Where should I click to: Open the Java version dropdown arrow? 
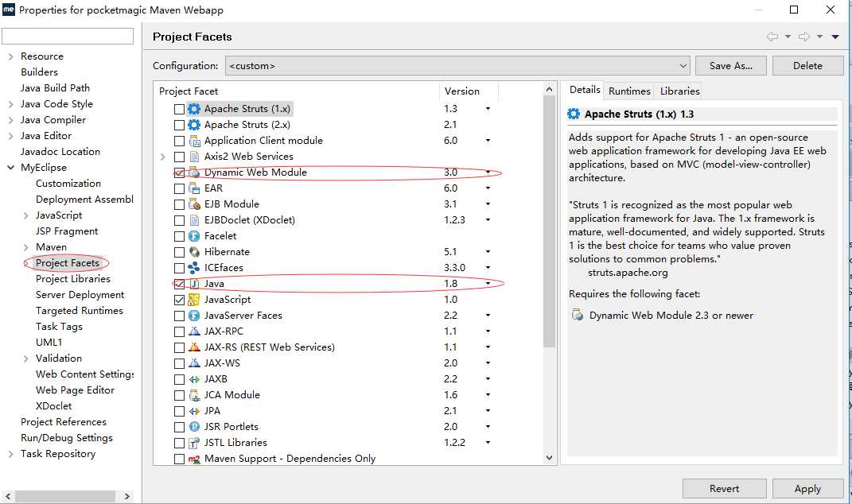[x=488, y=284]
